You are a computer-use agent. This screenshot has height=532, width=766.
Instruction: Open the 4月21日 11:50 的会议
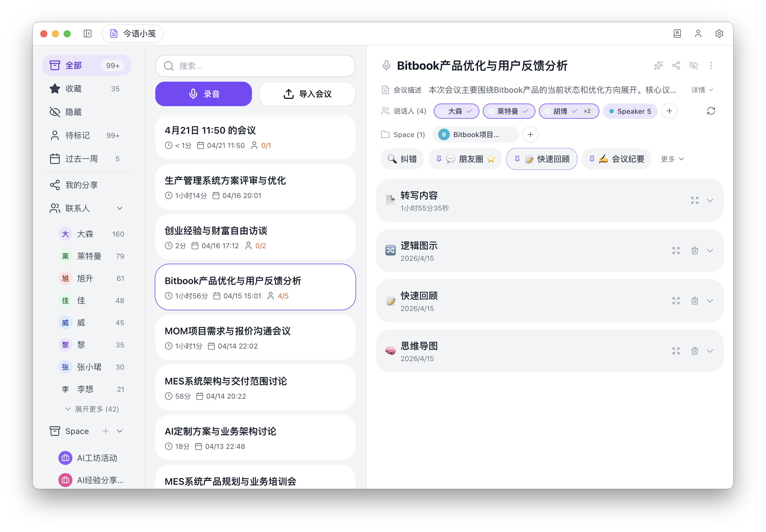(x=255, y=137)
